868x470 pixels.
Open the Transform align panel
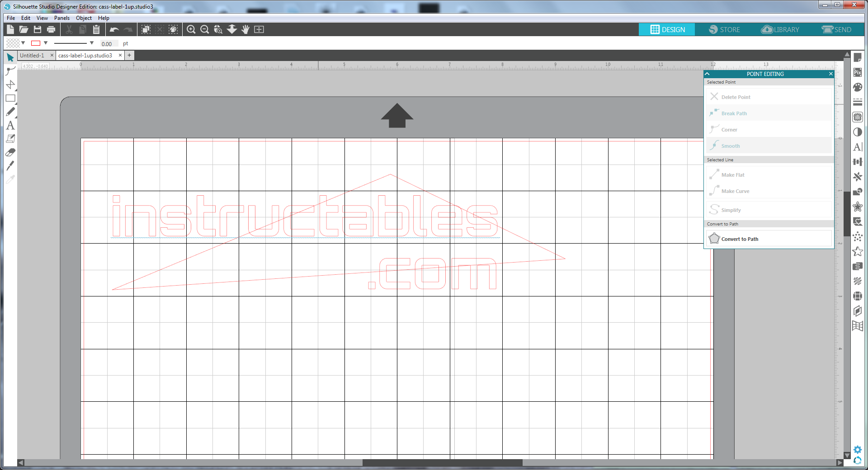(858, 162)
